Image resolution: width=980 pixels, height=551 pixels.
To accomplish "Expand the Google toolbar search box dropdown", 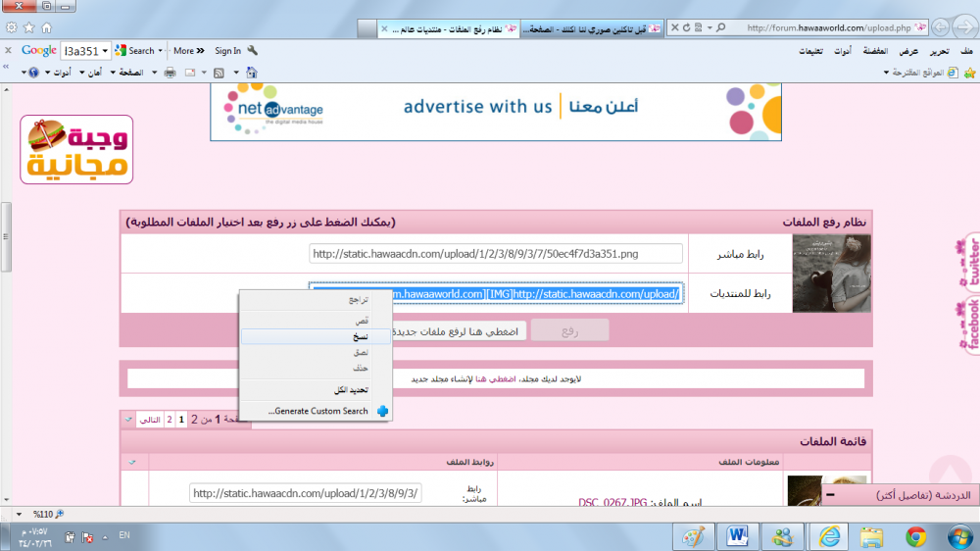I will pyautogui.click(x=105, y=51).
